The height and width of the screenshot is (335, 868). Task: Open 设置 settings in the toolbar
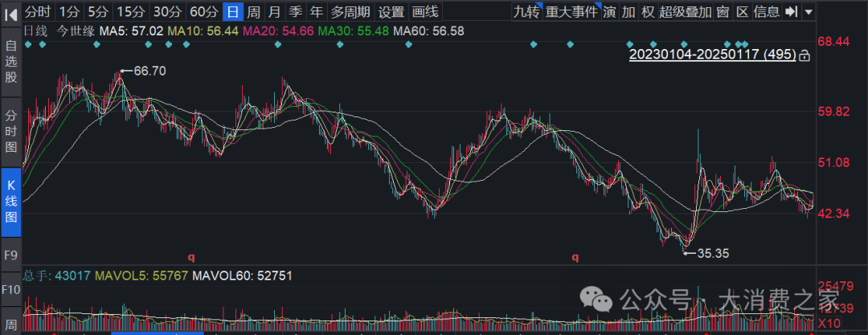[391, 11]
